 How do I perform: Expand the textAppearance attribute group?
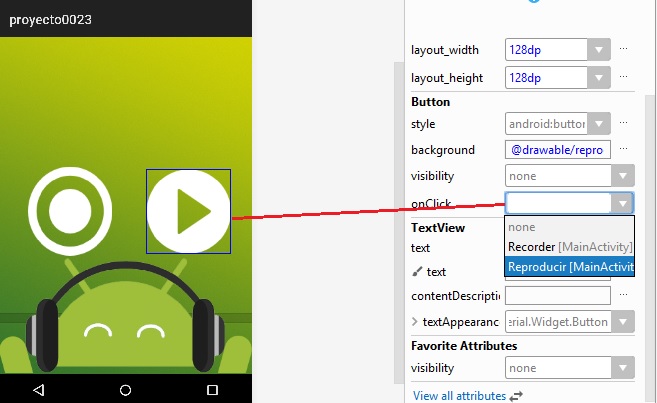click(x=415, y=322)
